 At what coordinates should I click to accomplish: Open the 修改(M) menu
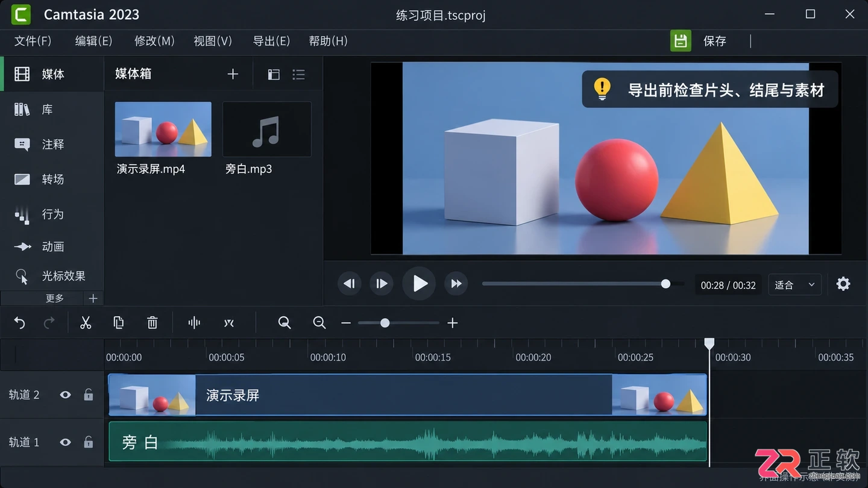(154, 41)
